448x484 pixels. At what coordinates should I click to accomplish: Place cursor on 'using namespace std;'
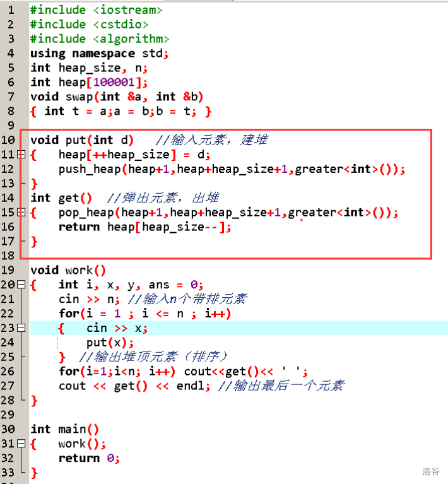[x=100, y=54]
